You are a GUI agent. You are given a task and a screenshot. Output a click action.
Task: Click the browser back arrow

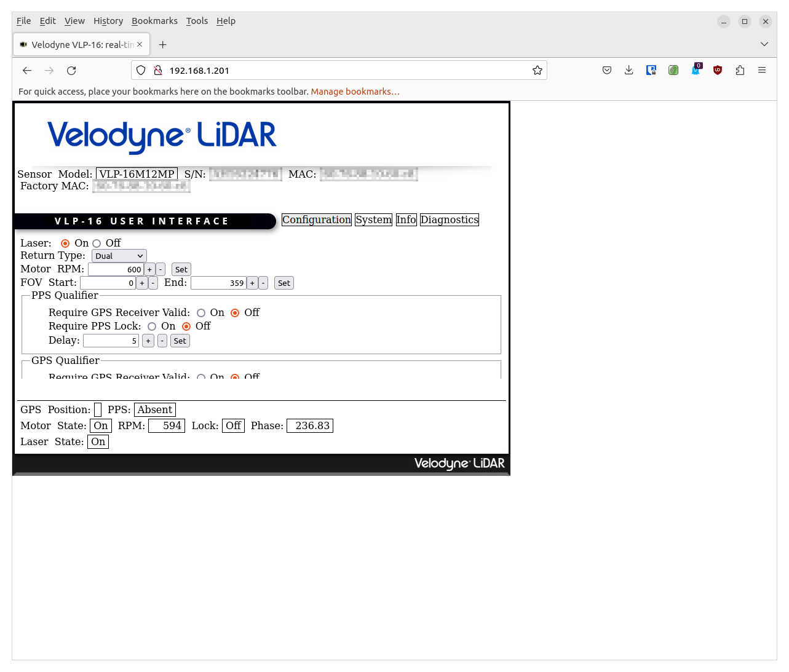[x=27, y=71]
